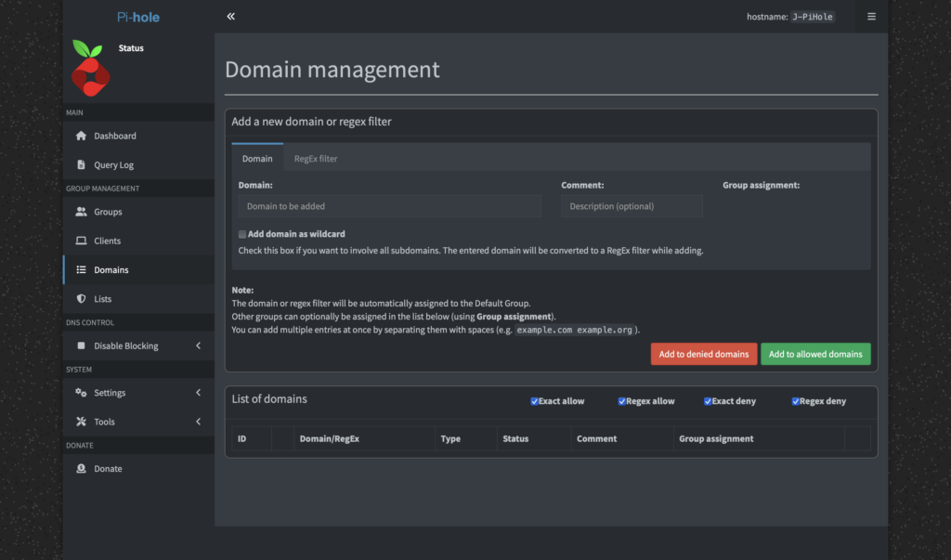
Task: Open Query Log file icon
Action: click(81, 165)
